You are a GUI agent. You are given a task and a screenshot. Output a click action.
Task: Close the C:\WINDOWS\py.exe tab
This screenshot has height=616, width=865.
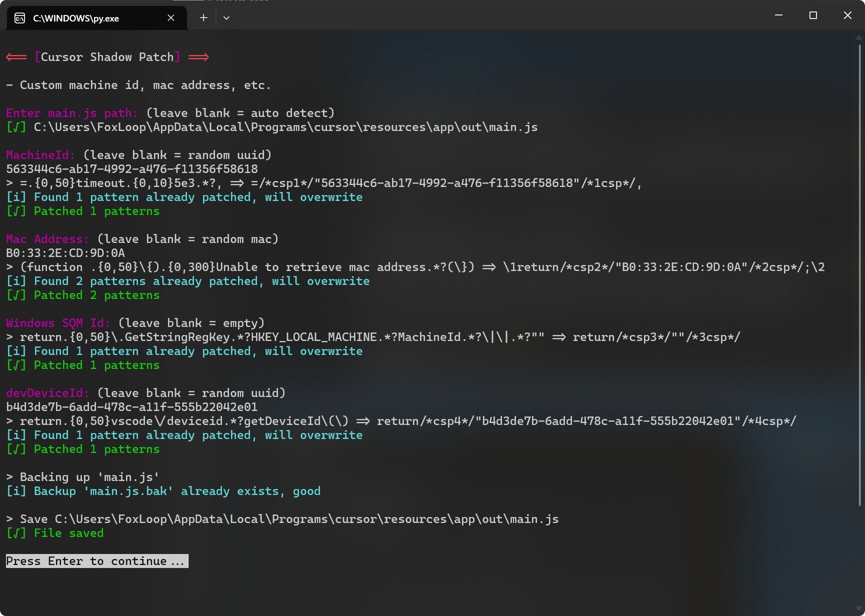pyautogui.click(x=171, y=18)
